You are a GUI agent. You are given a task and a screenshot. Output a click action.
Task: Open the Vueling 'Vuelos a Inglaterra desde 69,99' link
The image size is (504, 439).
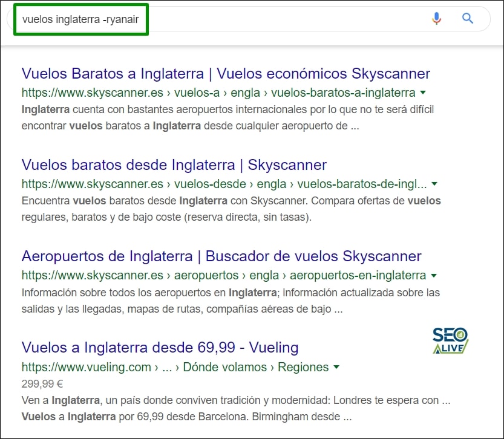coord(160,347)
